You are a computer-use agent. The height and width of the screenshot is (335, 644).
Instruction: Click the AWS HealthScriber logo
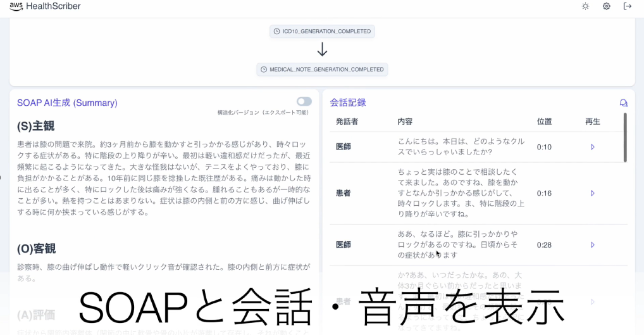pos(45,6)
